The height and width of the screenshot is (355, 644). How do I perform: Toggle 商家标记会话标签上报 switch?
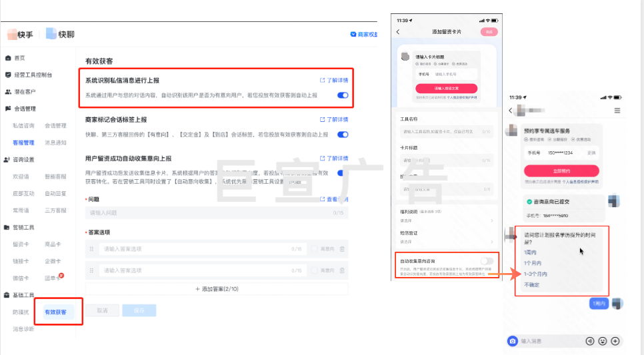343,135
